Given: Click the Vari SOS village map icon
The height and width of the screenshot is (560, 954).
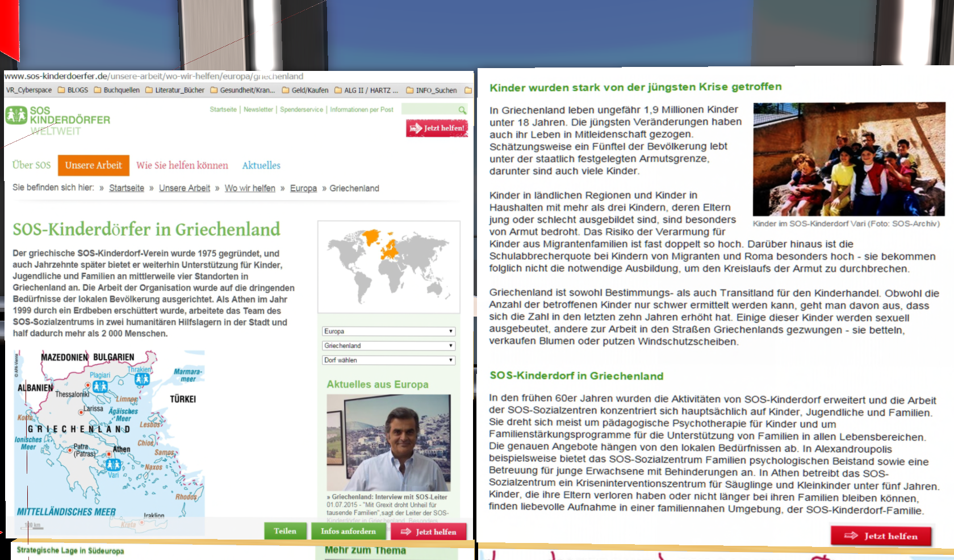Looking at the screenshot, I should click(x=113, y=465).
